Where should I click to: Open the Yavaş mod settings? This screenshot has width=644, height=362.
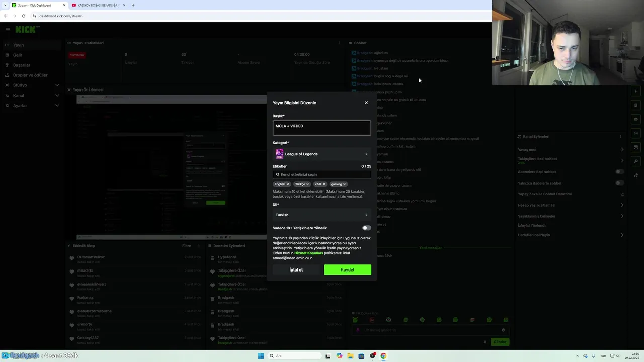pyautogui.click(x=571, y=150)
